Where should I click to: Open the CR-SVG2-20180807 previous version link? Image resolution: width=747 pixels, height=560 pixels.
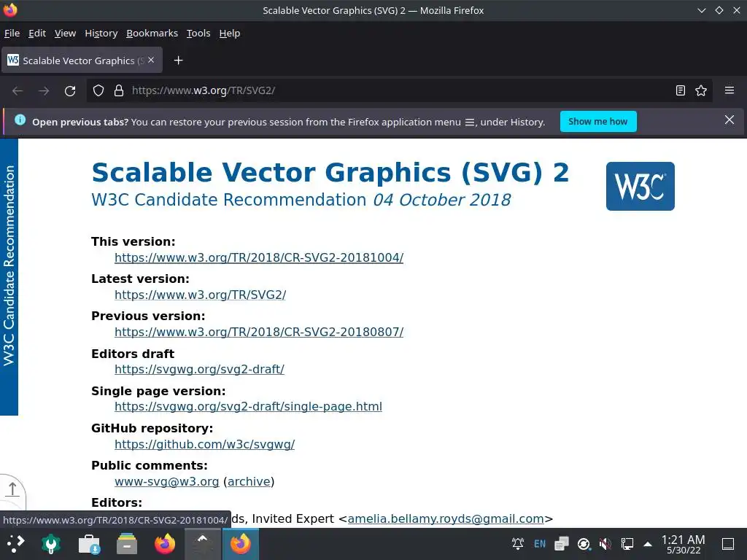pyautogui.click(x=259, y=332)
